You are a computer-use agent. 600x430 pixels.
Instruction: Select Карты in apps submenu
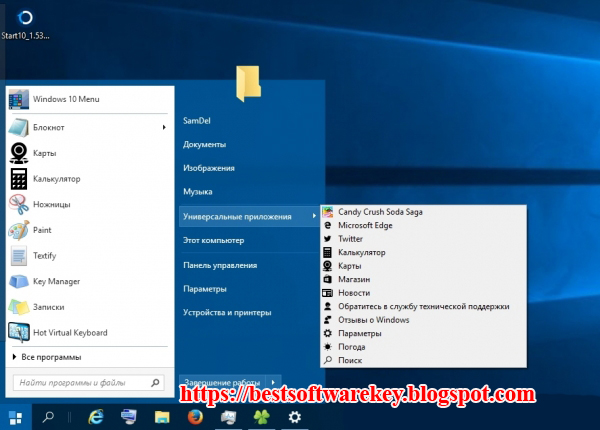423,266
